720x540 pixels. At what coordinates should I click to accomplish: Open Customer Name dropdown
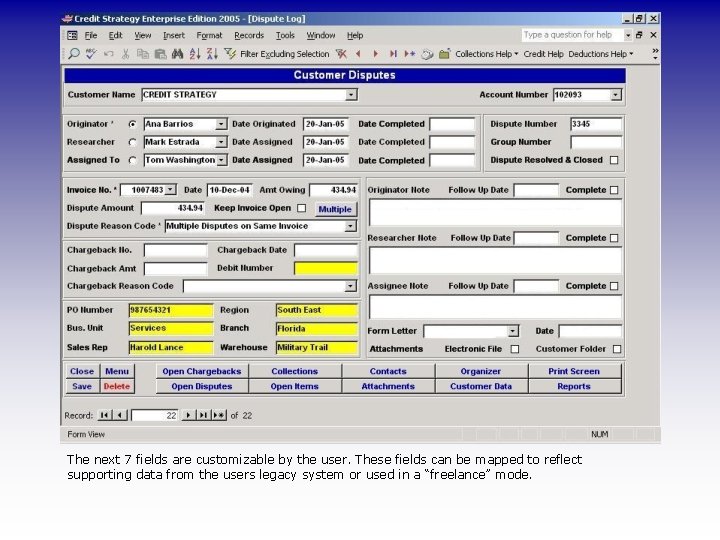coord(351,95)
